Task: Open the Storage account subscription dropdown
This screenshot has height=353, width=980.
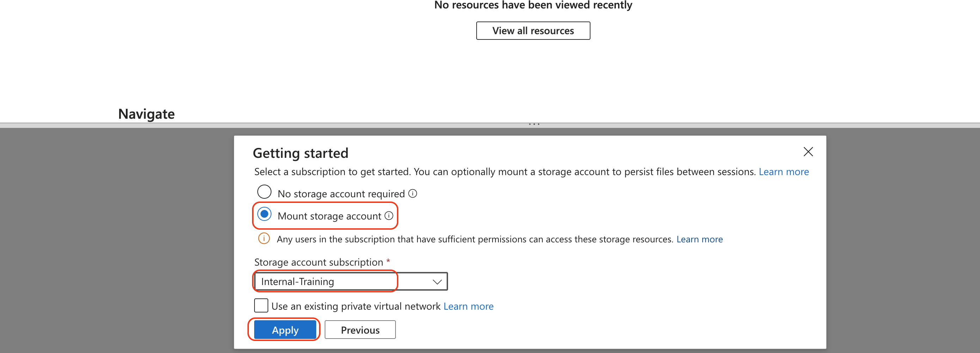Action: 351,281
